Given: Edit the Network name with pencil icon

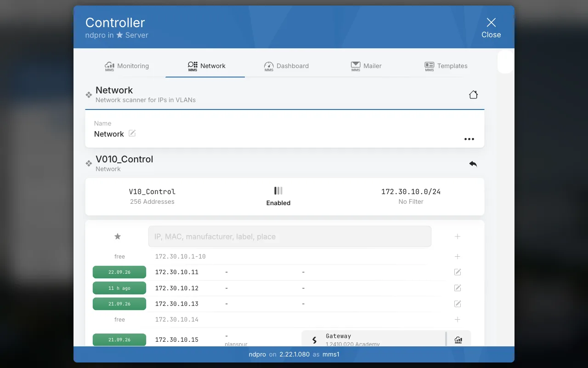Looking at the screenshot, I should 132,133.
